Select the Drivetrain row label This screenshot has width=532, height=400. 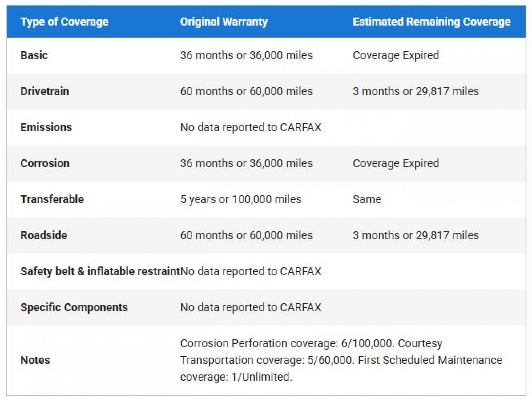coord(45,91)
